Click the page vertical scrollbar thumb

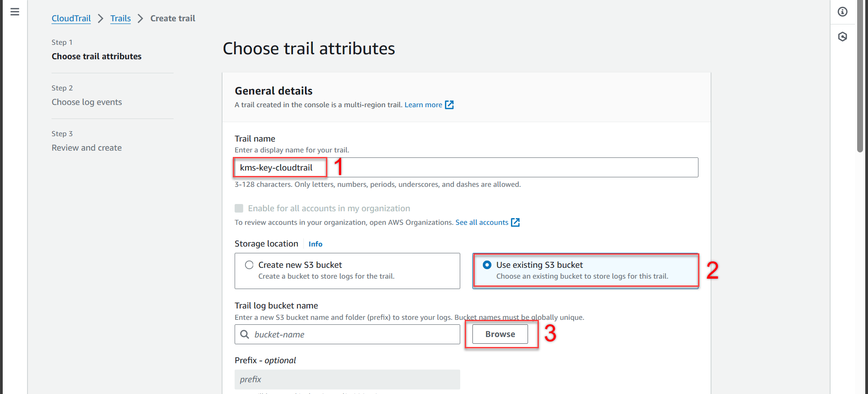[860, 76]
